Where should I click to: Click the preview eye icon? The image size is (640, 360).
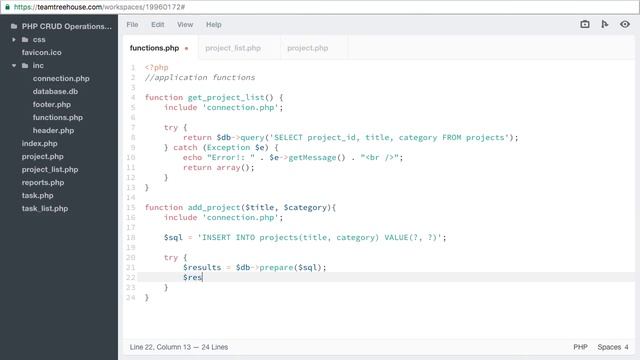[624, 24]
